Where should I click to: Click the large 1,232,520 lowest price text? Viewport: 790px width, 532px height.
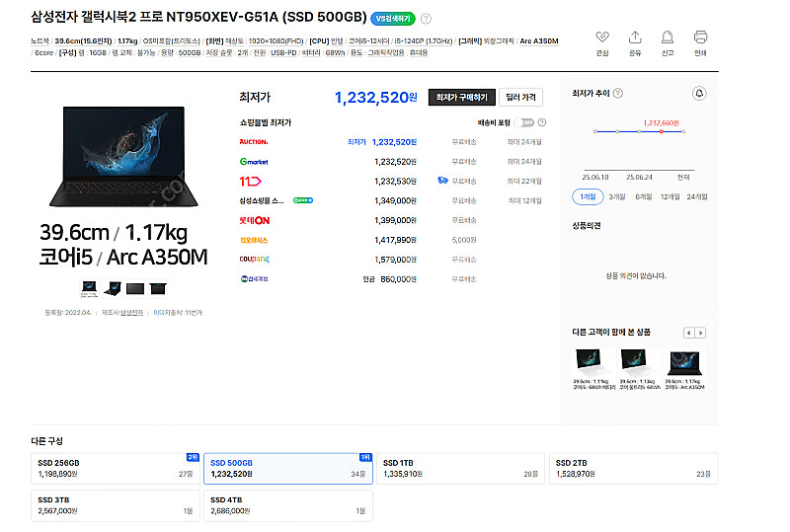pos(376,98)
